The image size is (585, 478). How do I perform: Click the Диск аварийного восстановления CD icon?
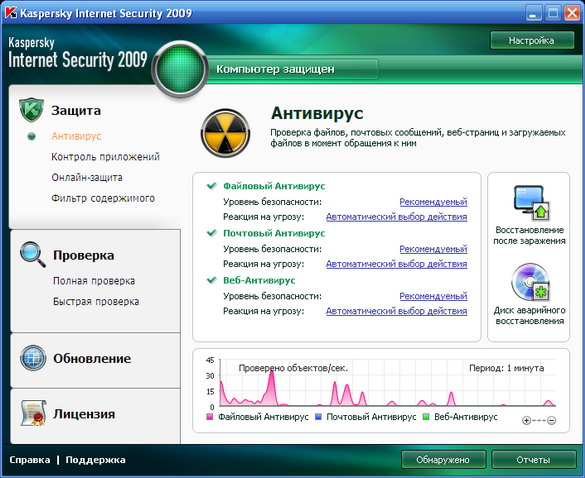click(x=530, y=282)
